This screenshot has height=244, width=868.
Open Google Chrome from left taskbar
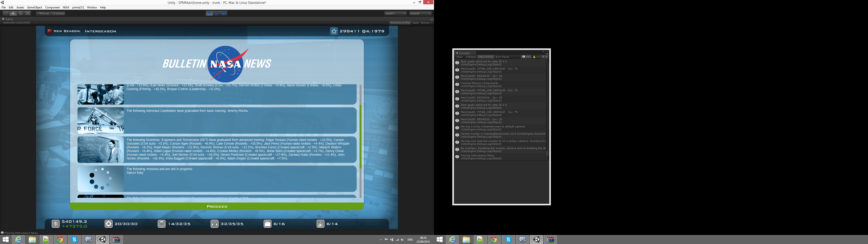coord(60,240)
